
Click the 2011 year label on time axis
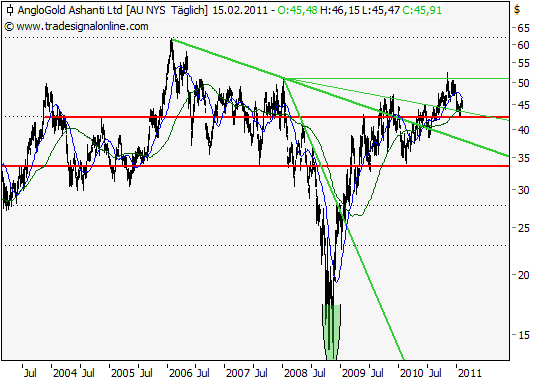[470, 373]
